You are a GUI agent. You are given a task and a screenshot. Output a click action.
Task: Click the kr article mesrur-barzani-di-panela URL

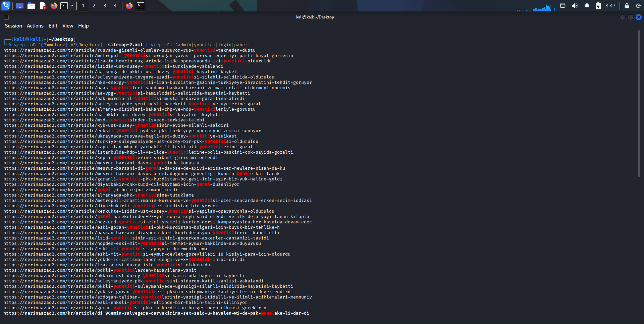(x=144, y=168)
